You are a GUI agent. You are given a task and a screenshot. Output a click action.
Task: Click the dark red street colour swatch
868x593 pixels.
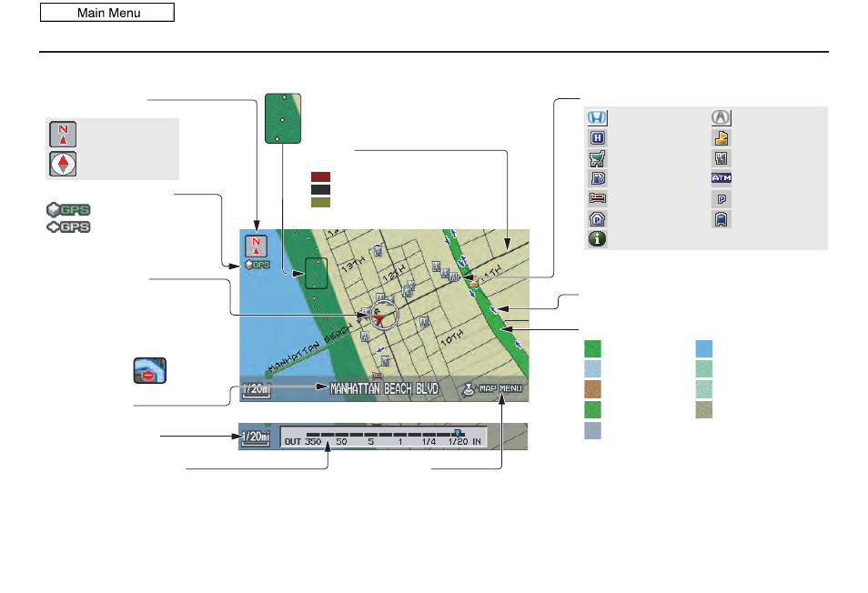coord(320,177)
